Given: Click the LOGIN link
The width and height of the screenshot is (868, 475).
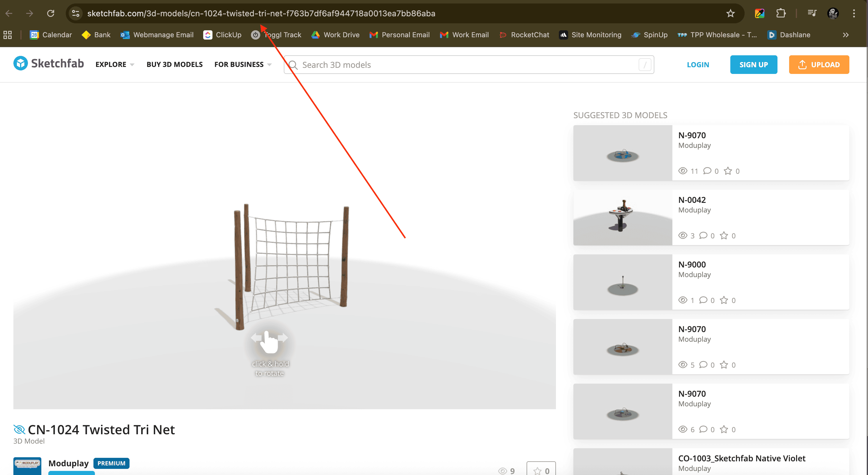Looking at the screenshot, I should 698,64.
